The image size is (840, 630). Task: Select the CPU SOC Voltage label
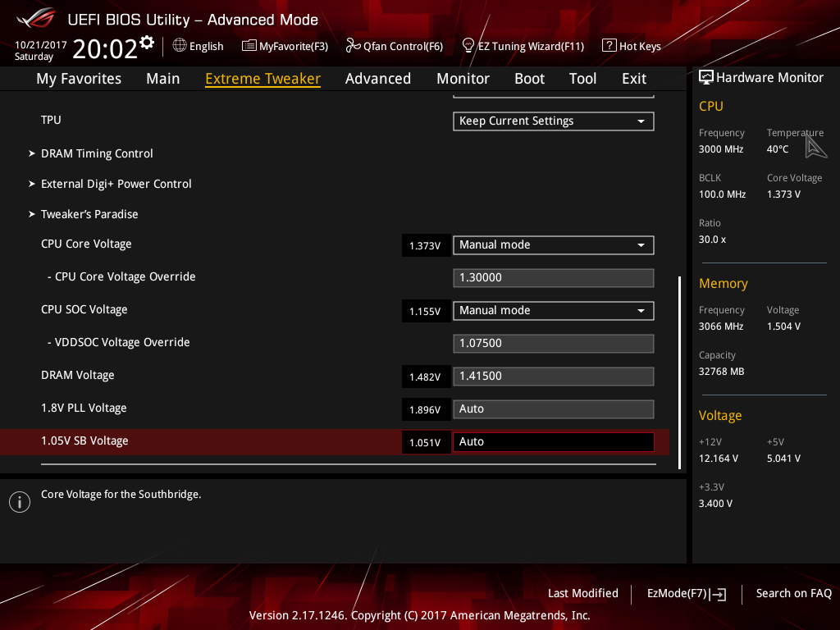click(84, 309)
